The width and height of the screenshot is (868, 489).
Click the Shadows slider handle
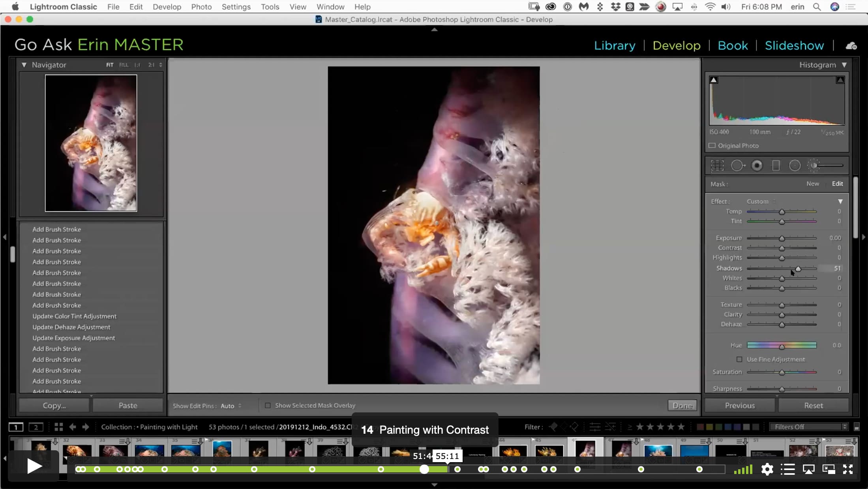pos(798,269)
